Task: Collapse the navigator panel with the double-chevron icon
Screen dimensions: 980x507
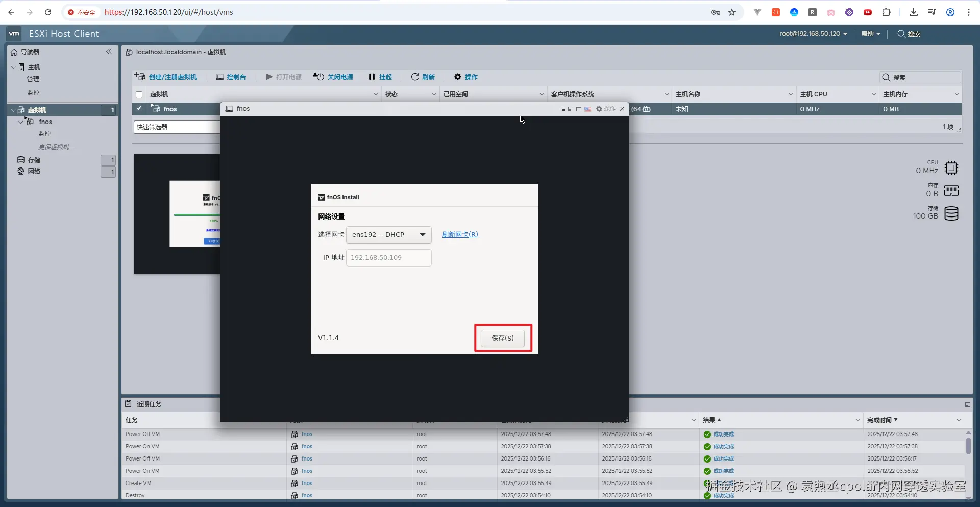Action: [x=109, y=52]
